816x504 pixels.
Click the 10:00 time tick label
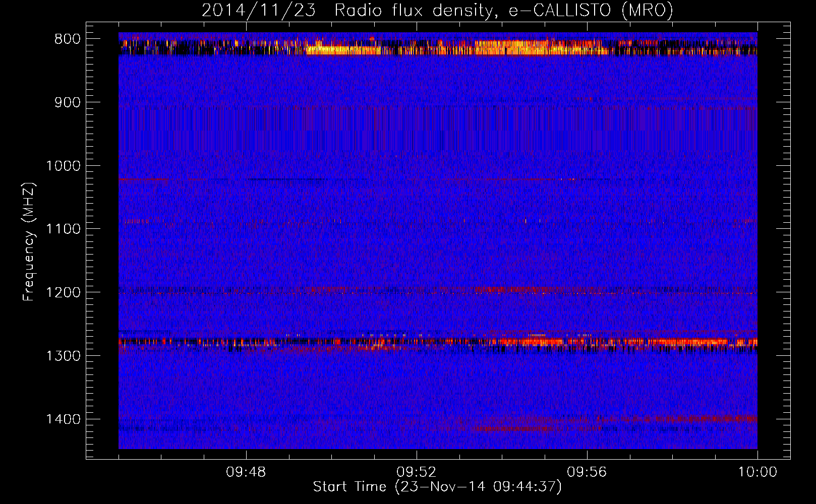coord(757,472)
